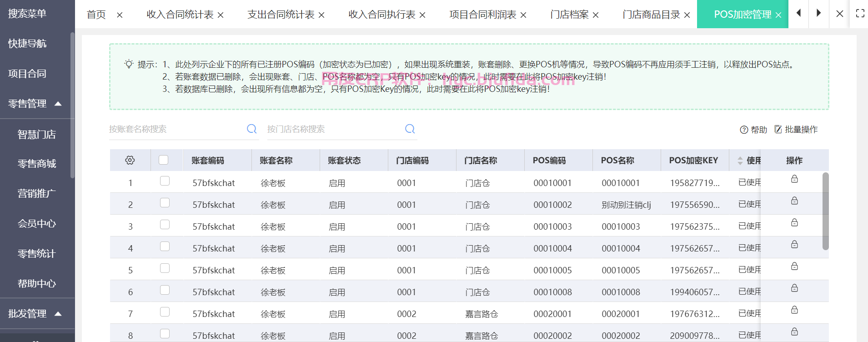This screenshot has height=342, width=868.
Task: Click lock icon in row 4
Action: tap(794, 244)
